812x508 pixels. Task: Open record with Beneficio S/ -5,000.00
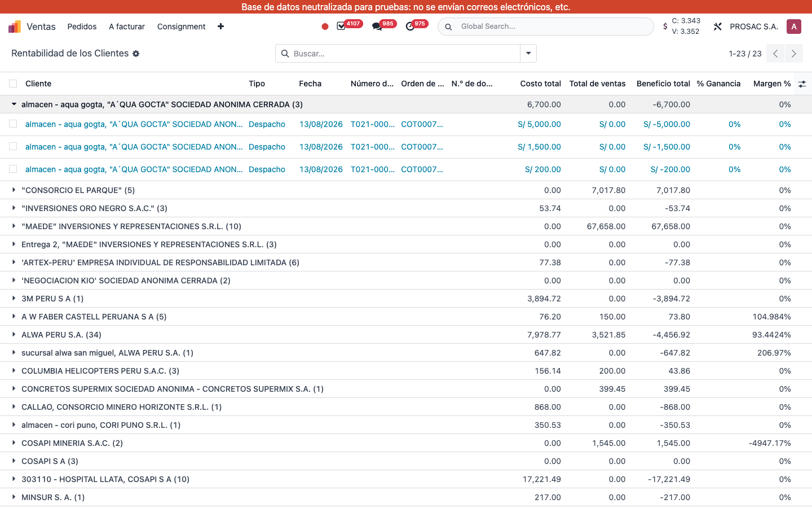(667, 124)
